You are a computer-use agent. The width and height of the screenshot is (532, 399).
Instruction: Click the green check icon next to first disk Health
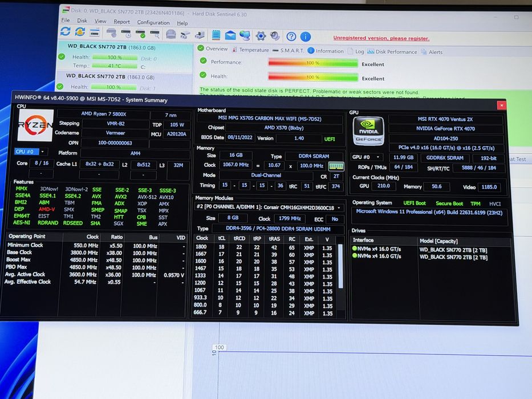(62, 56)
